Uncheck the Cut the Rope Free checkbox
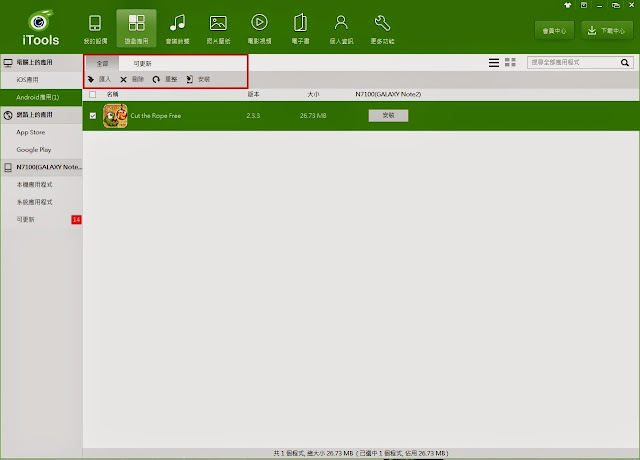Viewport: 640px width, 460px height. (93, 116)
